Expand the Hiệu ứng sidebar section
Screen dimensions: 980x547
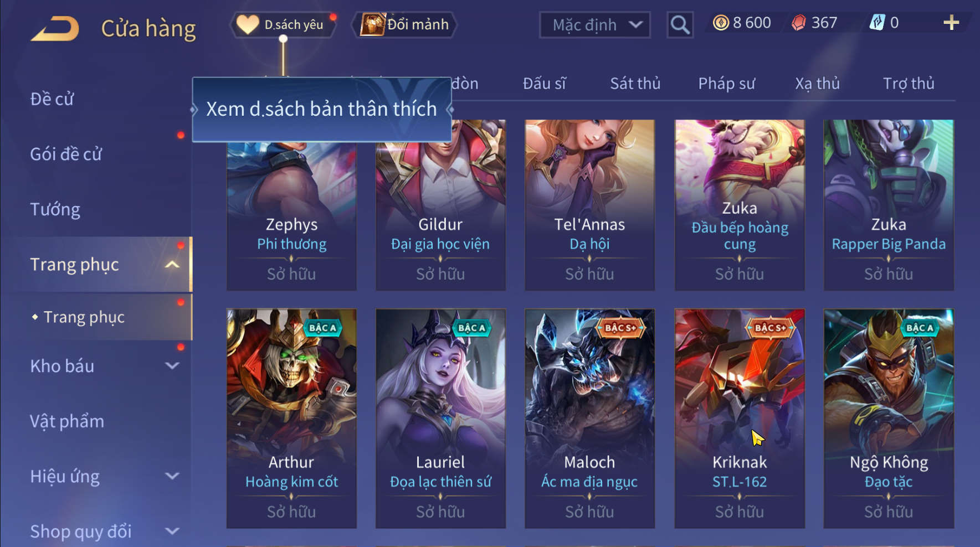tap(172, 476)
